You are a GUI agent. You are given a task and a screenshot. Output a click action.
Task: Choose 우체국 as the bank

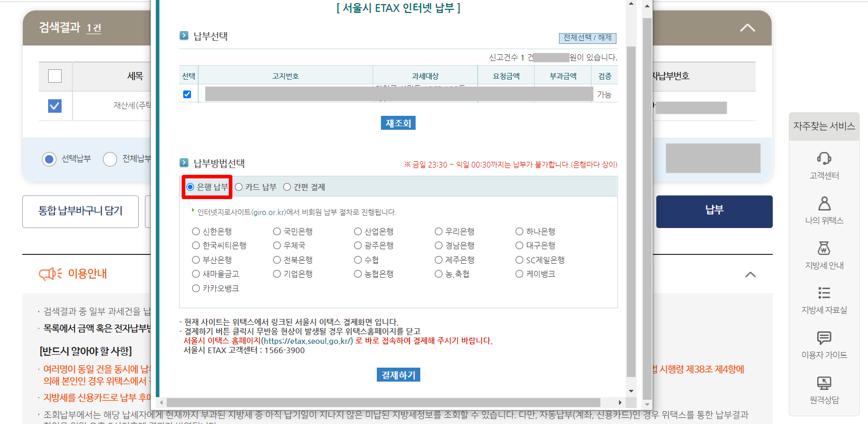tap(277, 245)
